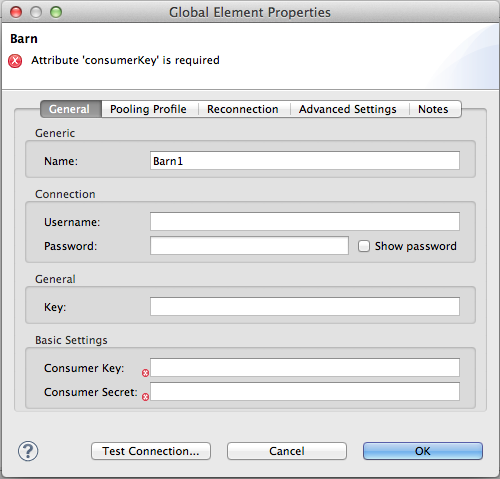Click the Barn heading text
This screenshot has height=479, width=500.
[24, 39]
